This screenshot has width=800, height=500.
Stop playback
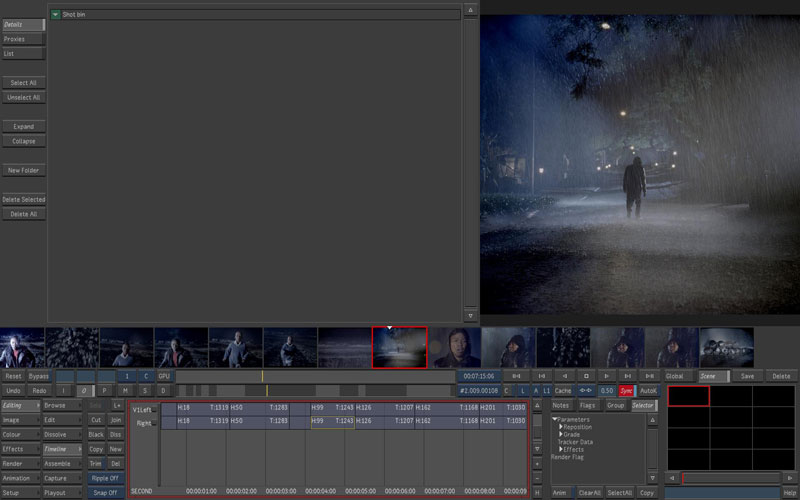click(x=586, y=376)
